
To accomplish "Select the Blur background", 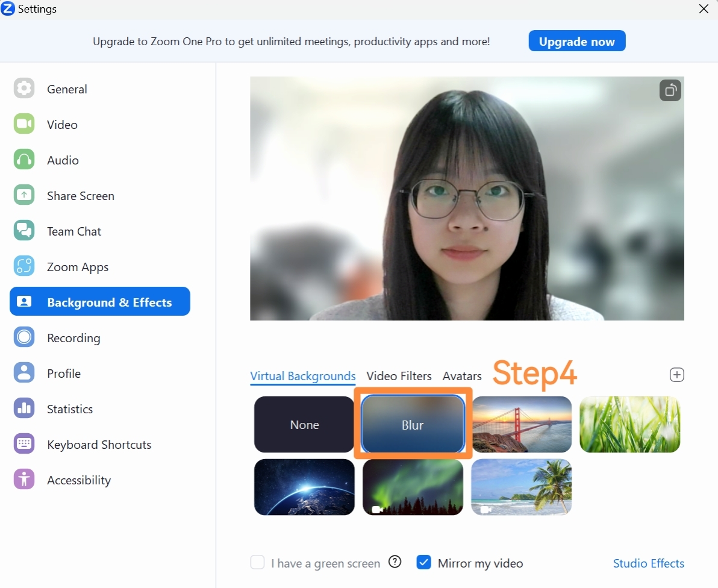I will [413, 425].
